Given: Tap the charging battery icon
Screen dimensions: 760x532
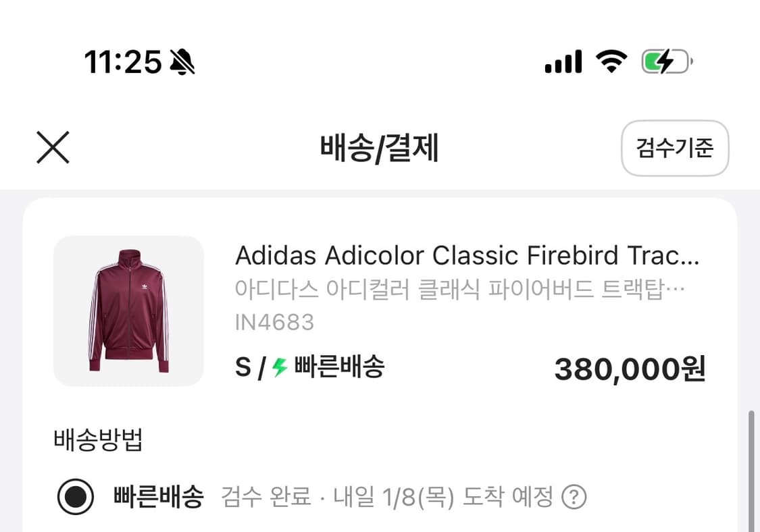Looking at the screenshot, I should pyautogui.click(x=665, y=61).
